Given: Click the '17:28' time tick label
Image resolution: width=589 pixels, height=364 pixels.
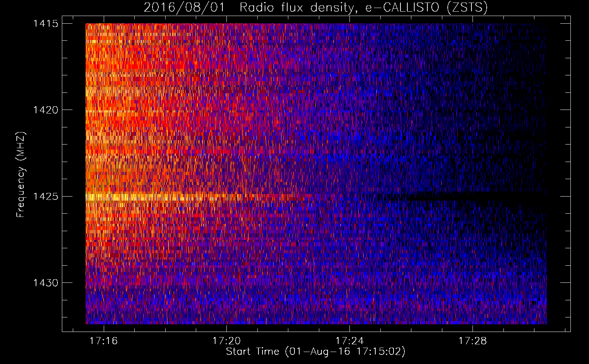Looking at the screenshot, I should 472,341.
